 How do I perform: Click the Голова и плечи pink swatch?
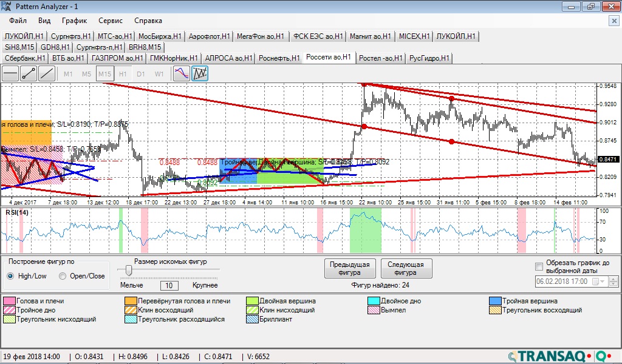10,301
